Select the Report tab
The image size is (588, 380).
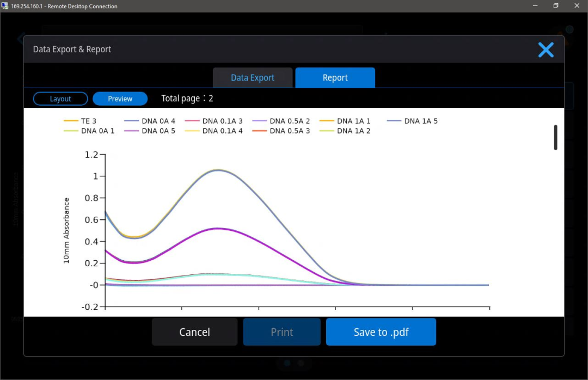(x=335, y=78)
